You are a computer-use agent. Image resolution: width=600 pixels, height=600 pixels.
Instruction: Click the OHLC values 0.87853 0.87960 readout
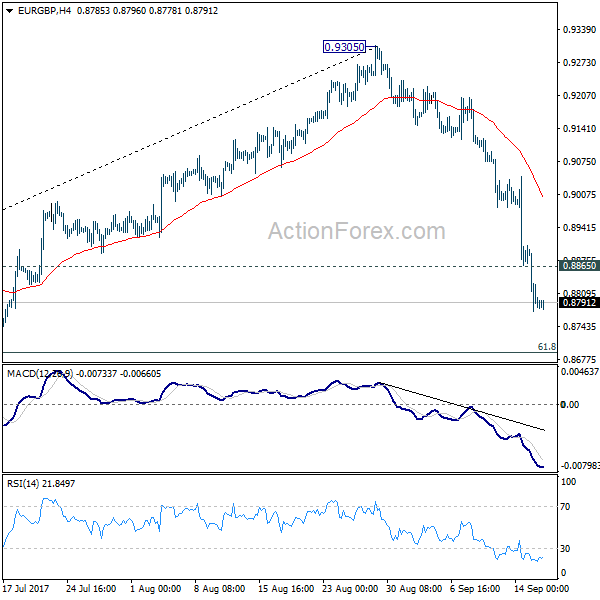pyautogui.click(x=111, y=11)
